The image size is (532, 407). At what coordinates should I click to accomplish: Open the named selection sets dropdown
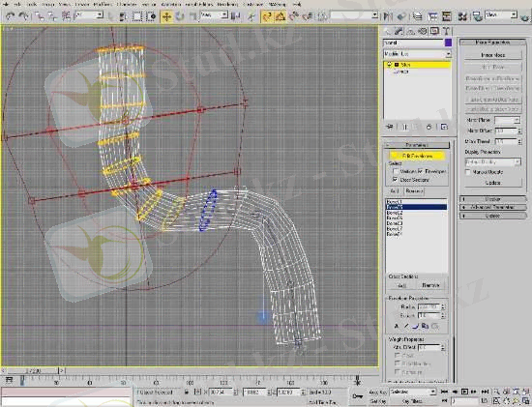point(354,15)
